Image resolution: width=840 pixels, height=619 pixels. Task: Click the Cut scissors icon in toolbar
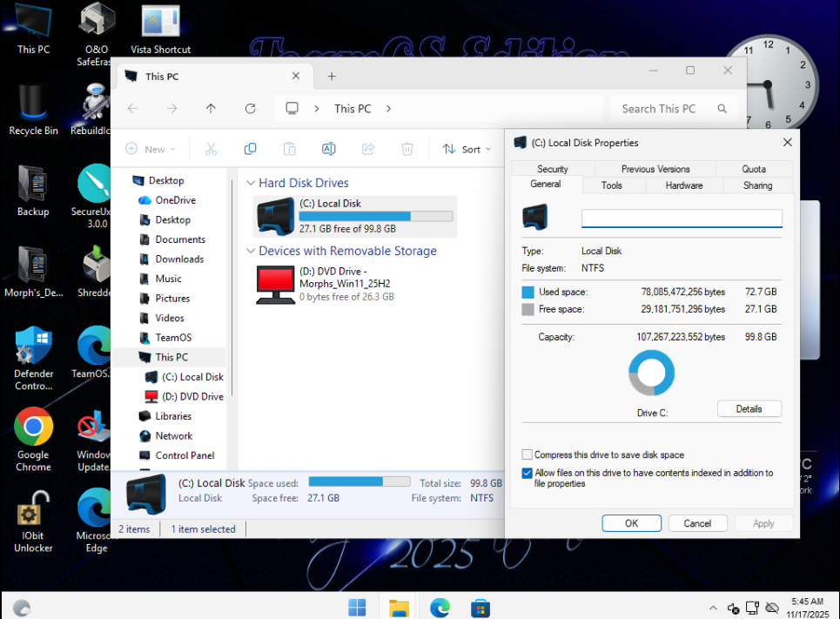[211, 149]
